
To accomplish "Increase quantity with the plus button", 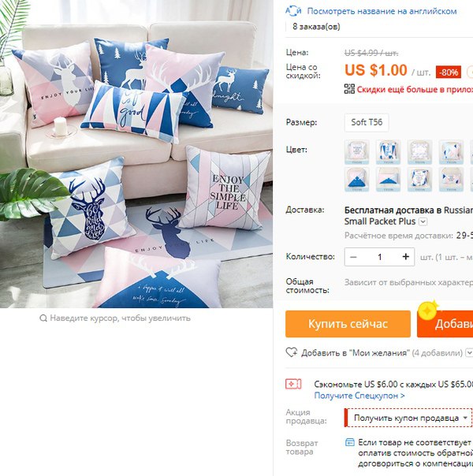I will (x=406, y=257).
